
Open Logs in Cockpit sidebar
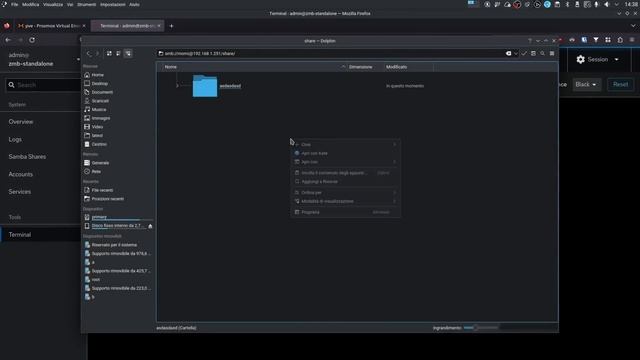pyautogui.click(x=15, y=139)
